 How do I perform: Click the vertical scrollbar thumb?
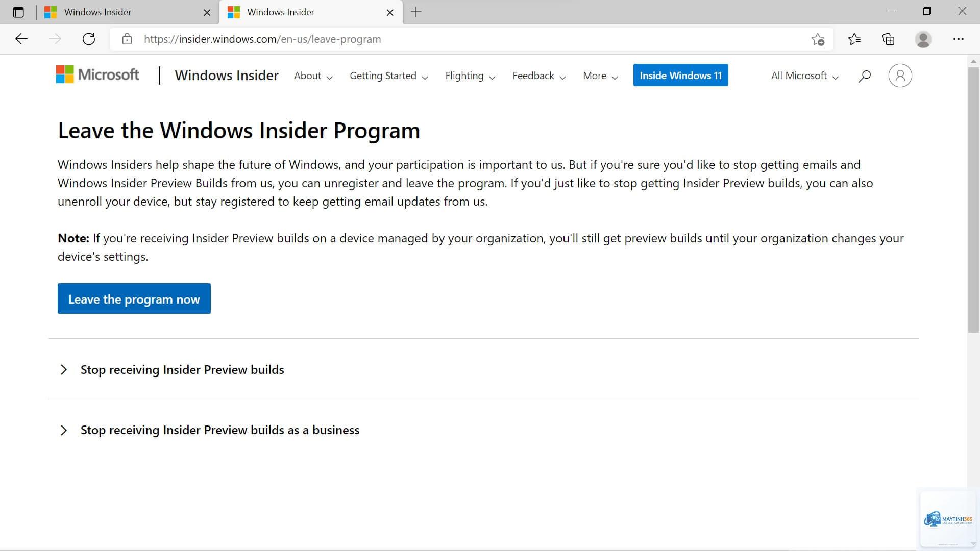(973, 199)
